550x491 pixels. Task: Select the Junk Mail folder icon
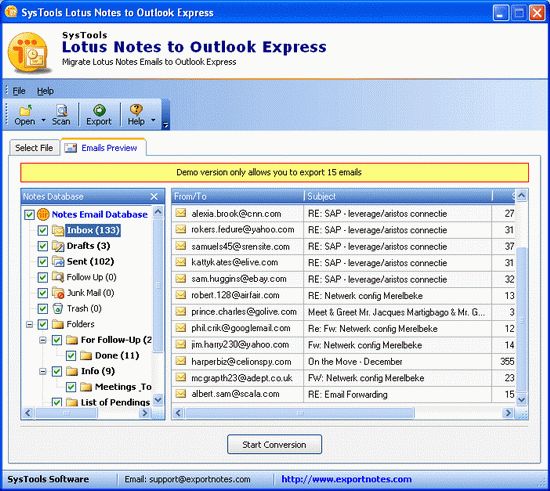point(58,293)
